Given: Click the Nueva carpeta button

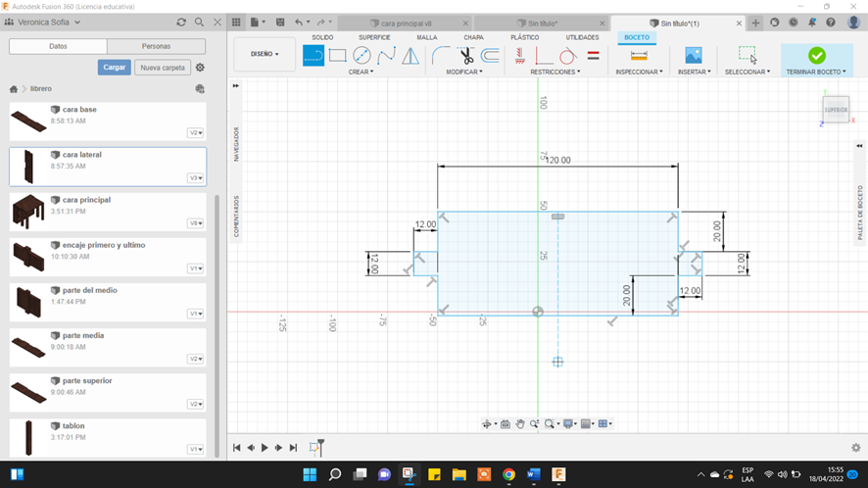Looking at the screenshot, I should pyautogui.click(x=163, y=68).
